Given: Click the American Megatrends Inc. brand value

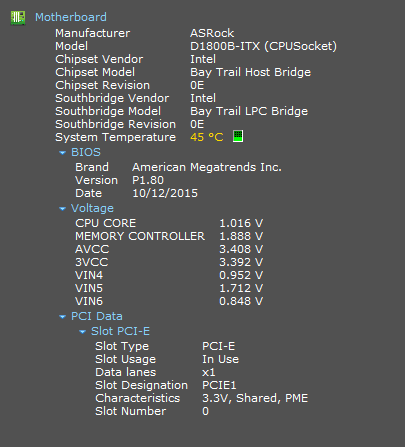Looking at the screenshot, I should (x=207, y=167).
